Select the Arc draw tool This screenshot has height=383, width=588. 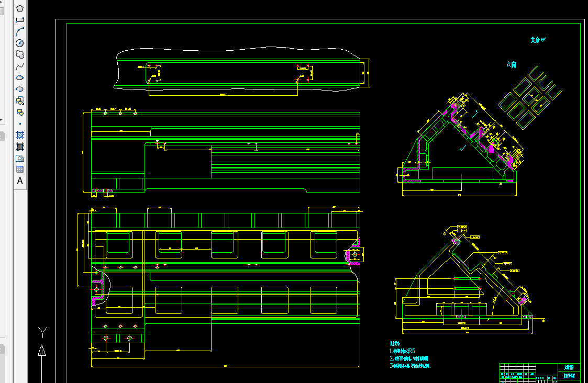(20, 31)
